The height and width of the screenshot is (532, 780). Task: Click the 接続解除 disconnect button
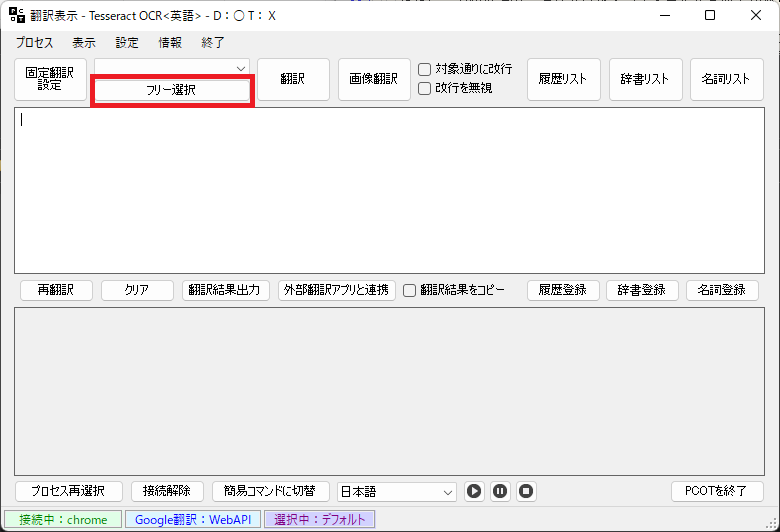168,491
